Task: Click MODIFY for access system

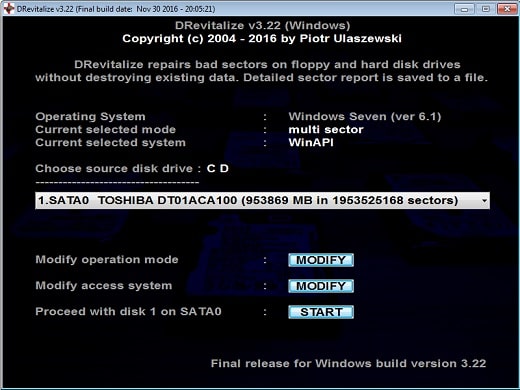Action: coord(321,286)
